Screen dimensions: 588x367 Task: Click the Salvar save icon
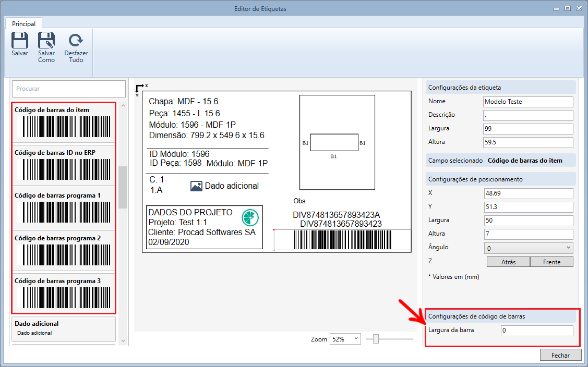coord(20,41)
